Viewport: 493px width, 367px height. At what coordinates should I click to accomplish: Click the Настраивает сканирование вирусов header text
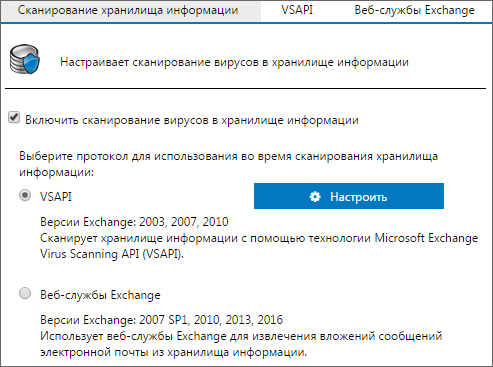click(234, 62)
